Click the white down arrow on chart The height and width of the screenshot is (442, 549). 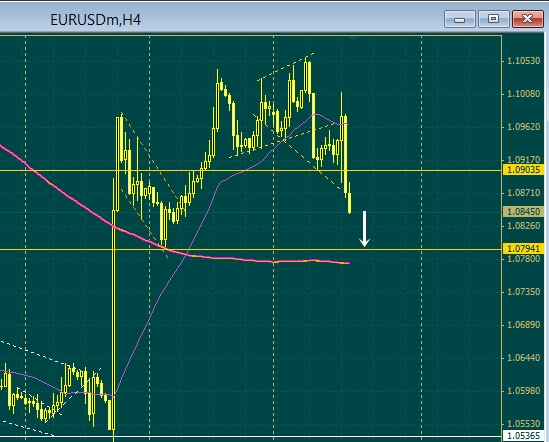364,229
